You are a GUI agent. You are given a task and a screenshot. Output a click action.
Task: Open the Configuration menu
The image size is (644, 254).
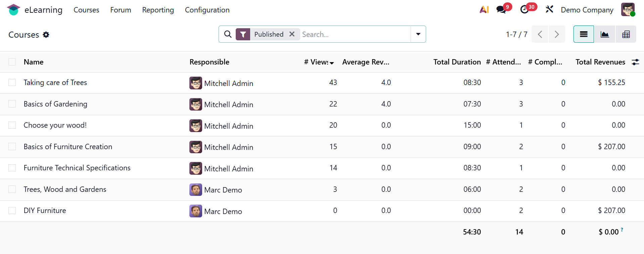pyautogui.click(x=207, y=10)
